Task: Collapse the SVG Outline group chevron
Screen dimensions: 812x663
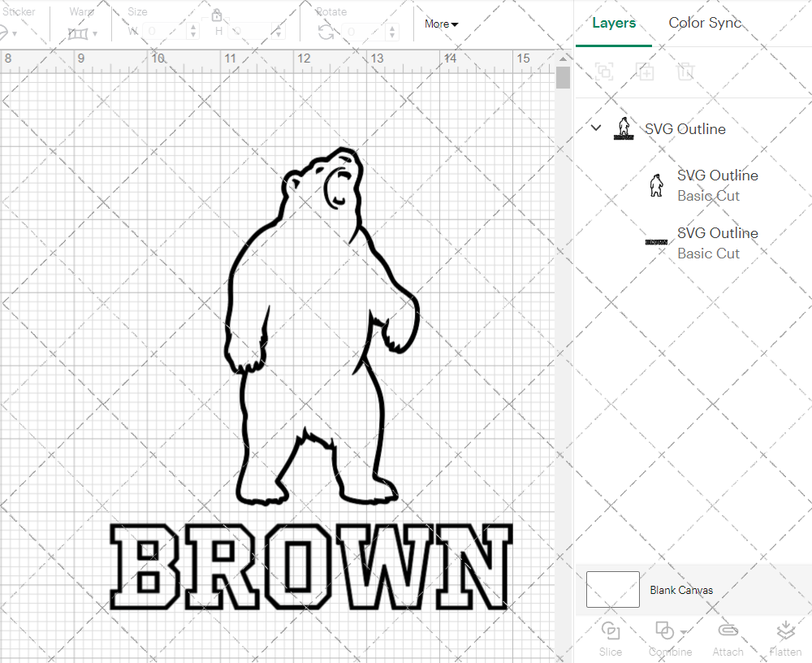Action: pyautogui.click(x=596, y=128)
